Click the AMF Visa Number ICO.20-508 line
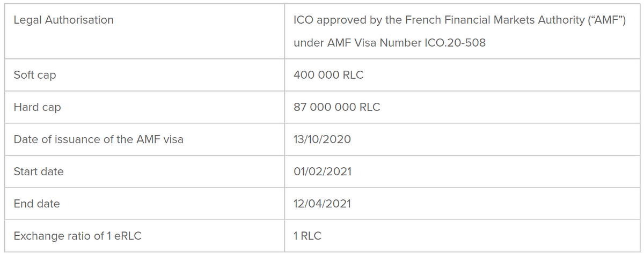Screen dimensions: 644x254 [390, 43]
